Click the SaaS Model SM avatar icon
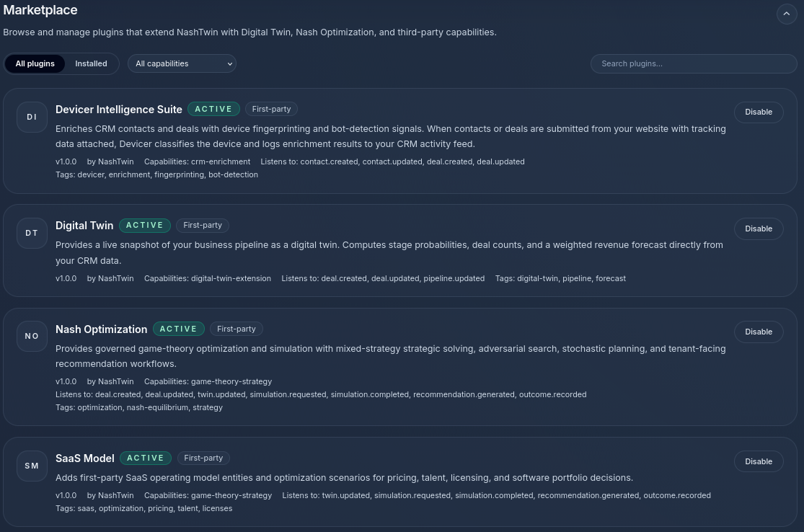Screen dimensions: 804x532 [32, 466]
